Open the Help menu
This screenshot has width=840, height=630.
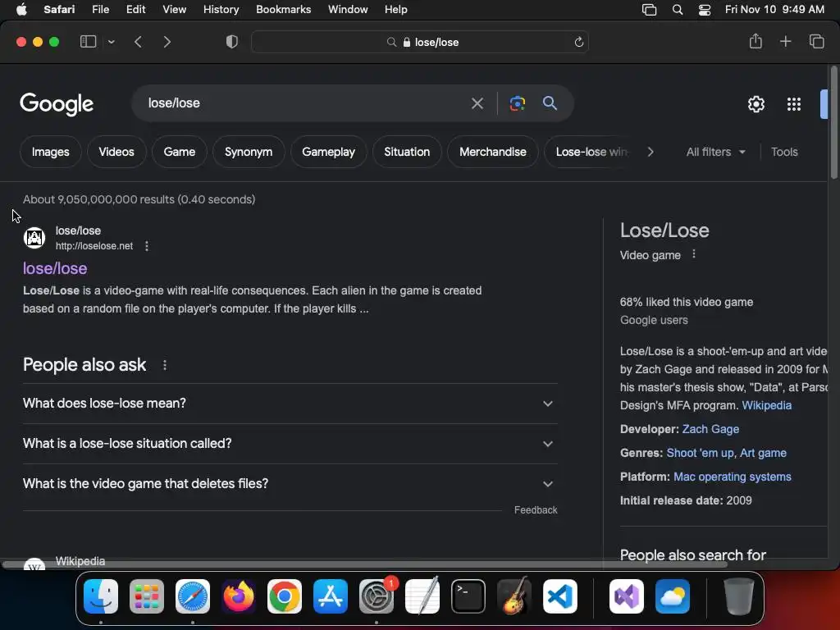pos(396,10)
